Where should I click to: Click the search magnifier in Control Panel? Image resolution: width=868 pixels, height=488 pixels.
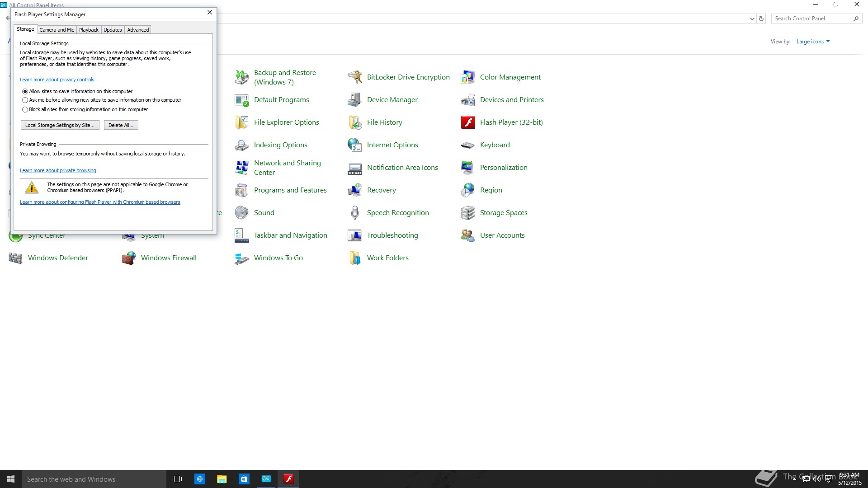(x=856, y=19)
